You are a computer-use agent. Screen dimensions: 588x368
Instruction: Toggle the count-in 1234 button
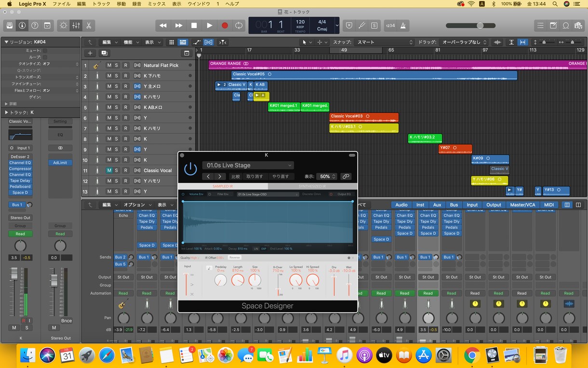(390, 26)
